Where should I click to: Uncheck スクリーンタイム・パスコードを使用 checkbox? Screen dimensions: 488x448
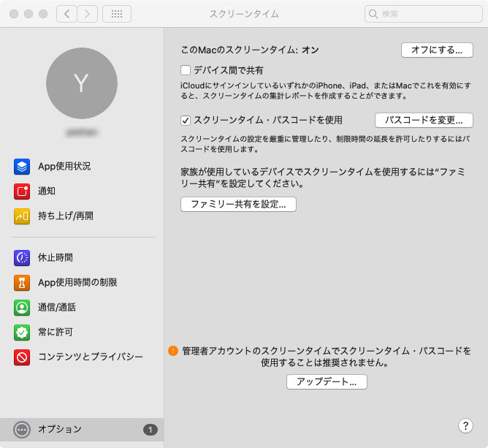pyautogui.click(x=186, y=120)
